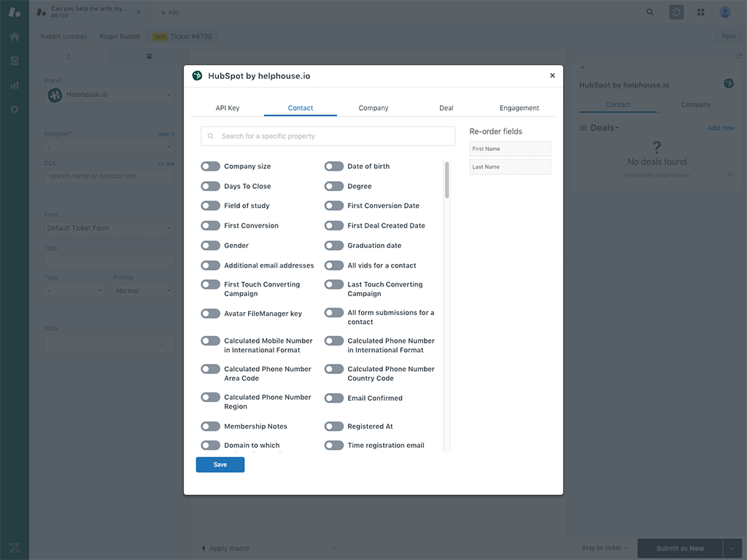Toggle the Date of birth property
Screen dimensions: 747x560
[334, 166]
